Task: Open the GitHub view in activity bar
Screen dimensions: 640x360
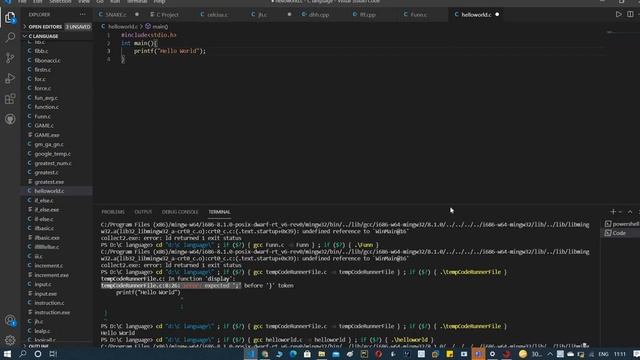Action: coord(10,119)
